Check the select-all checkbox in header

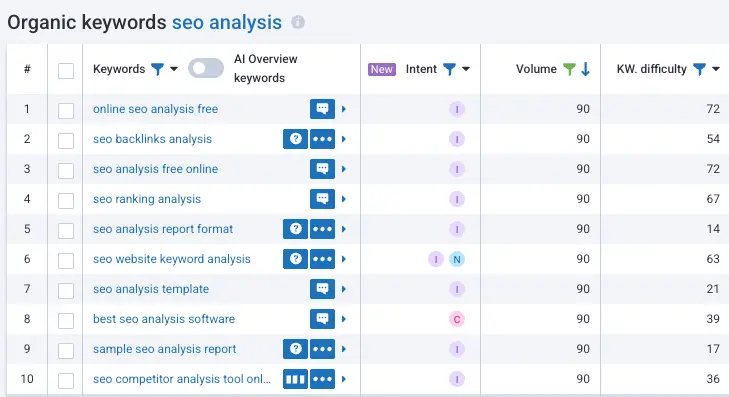[x=66, y=71]
